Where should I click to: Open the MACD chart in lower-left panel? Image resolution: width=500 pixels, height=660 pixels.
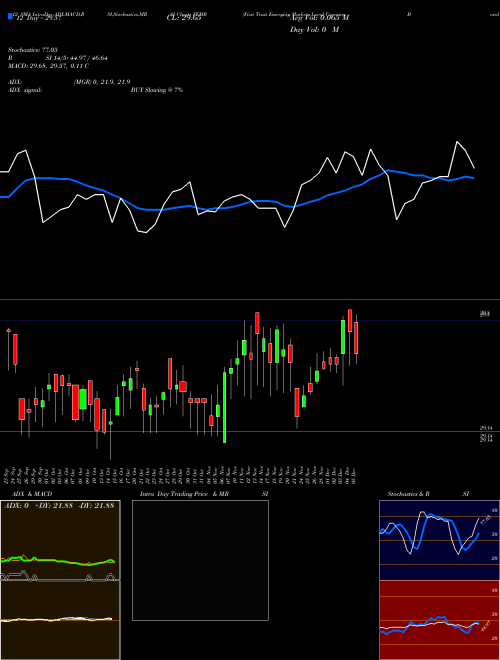[x=60, y=620]
